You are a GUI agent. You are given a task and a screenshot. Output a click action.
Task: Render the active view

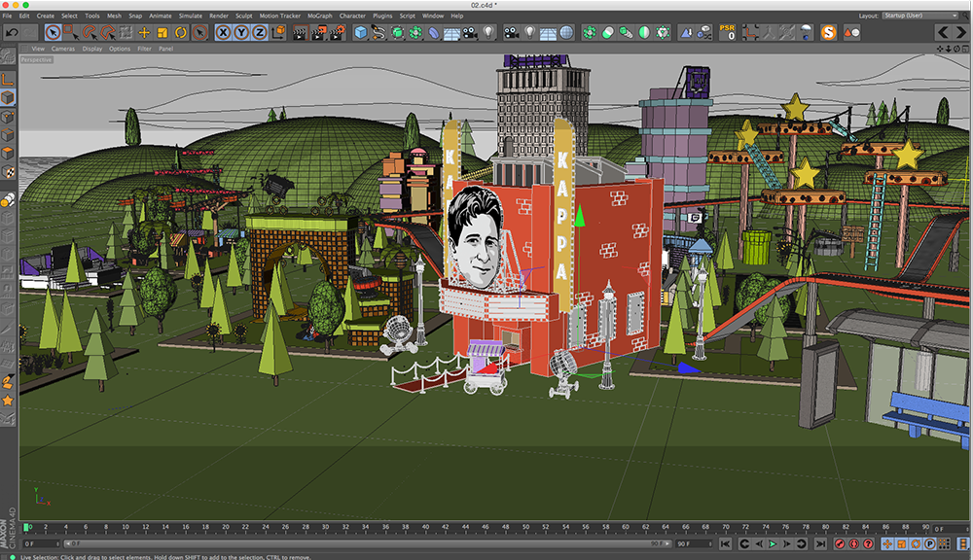tap(301, 32)
